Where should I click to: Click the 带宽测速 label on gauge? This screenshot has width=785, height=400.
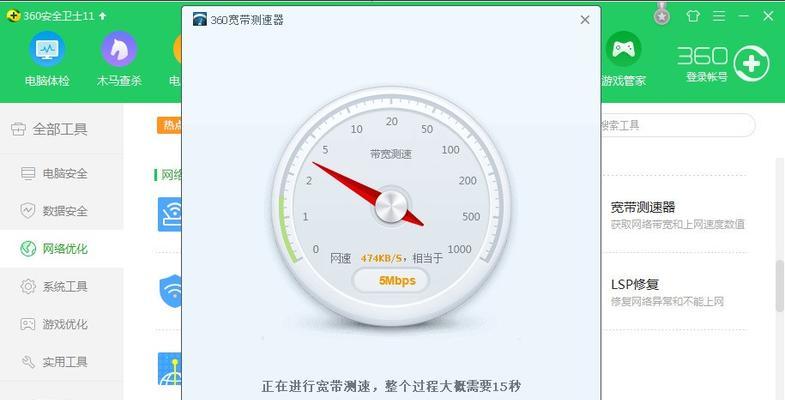[390, 154]
